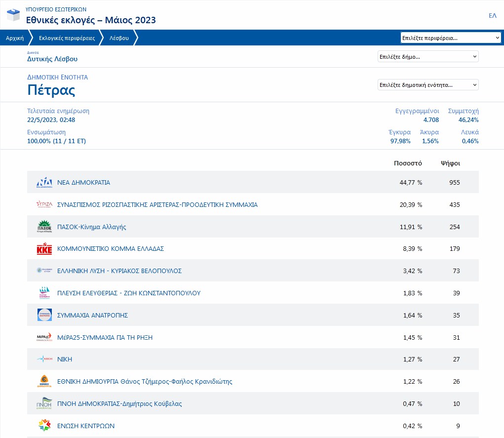The image size is (504, 438).
Task: Click the ΜέΡΑ25 party logo
Action: coord(44,337)
